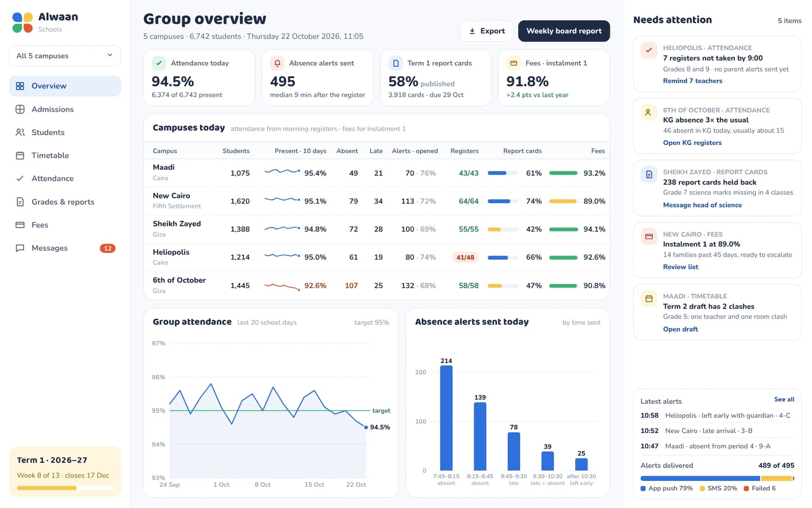Viewport: 812px width, 508px height.
Task: Open the All 5 campuses dropdown
Action: click(x=65, y=56)
